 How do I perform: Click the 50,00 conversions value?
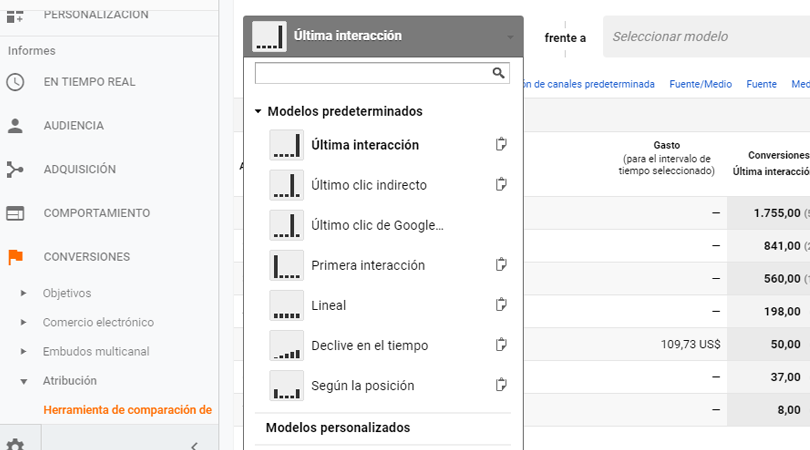click(x=785, y=345)
